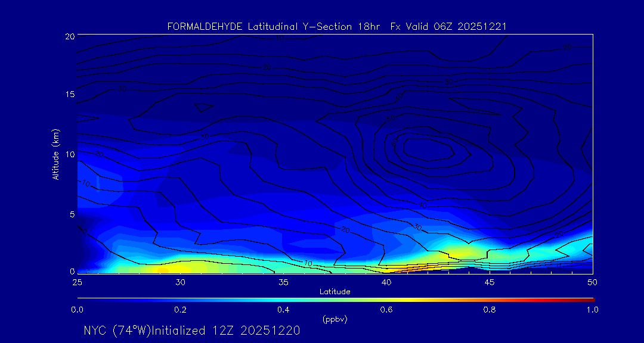Click colorbar tick value '0.4'
Screen dimensions: 644x343
pos(283,310)
